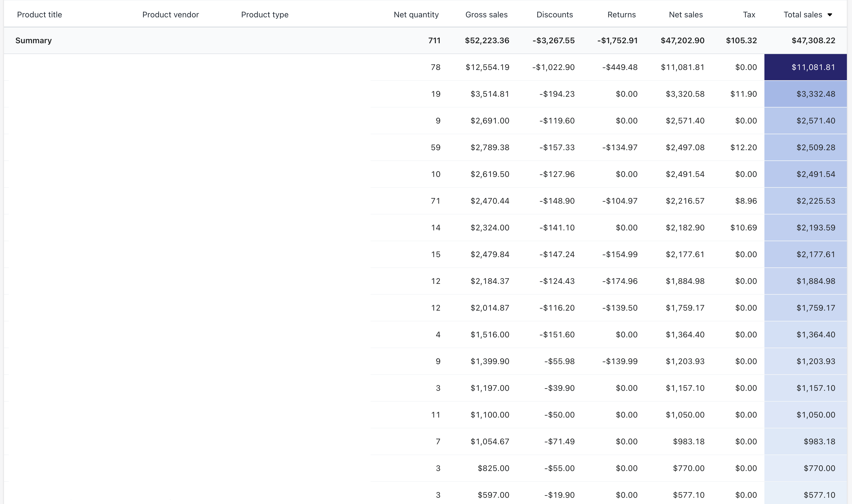The width and height of the screenshot is (852, 504).
Task: Click summary gross sales $52,223.36
Action: 487,40
